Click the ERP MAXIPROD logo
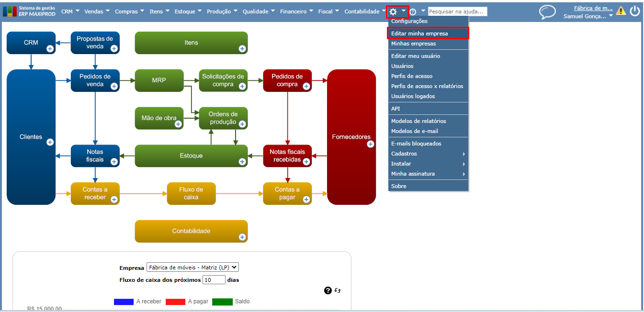The image size is (644, 312). click(x=29, y=11)
